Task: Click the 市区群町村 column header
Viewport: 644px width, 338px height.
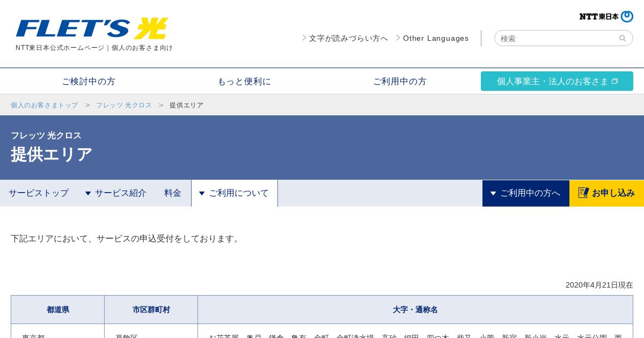Action: (151, 310)
